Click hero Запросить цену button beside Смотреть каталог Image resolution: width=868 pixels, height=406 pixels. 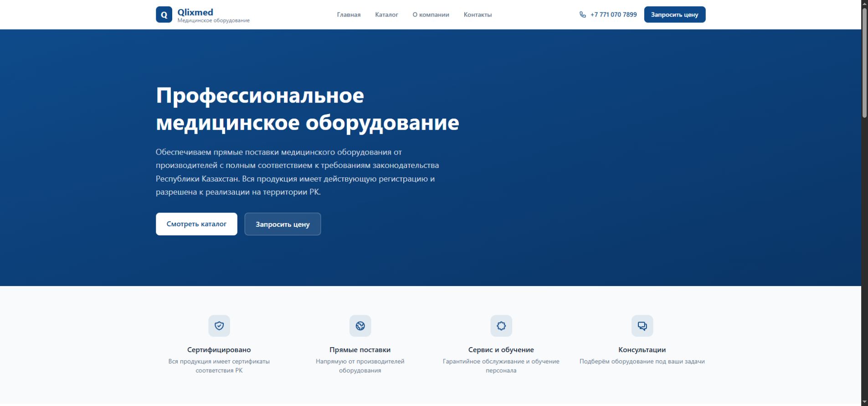coord(282,224)
